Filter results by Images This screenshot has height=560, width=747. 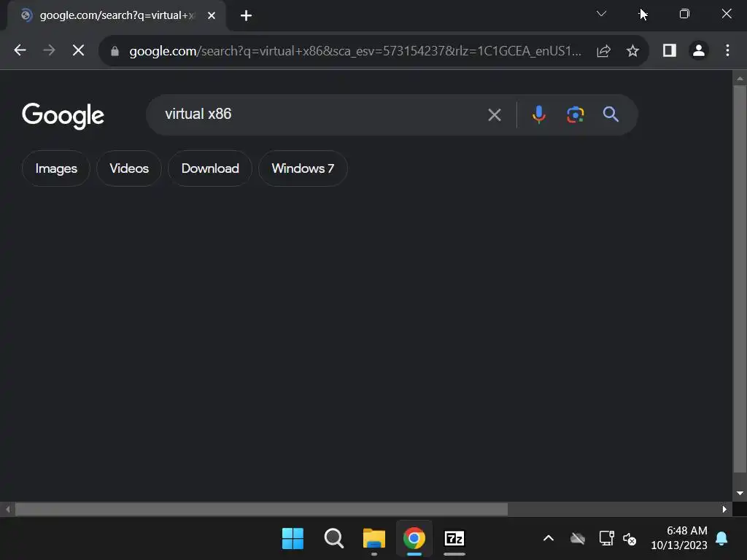click(56, 168)
